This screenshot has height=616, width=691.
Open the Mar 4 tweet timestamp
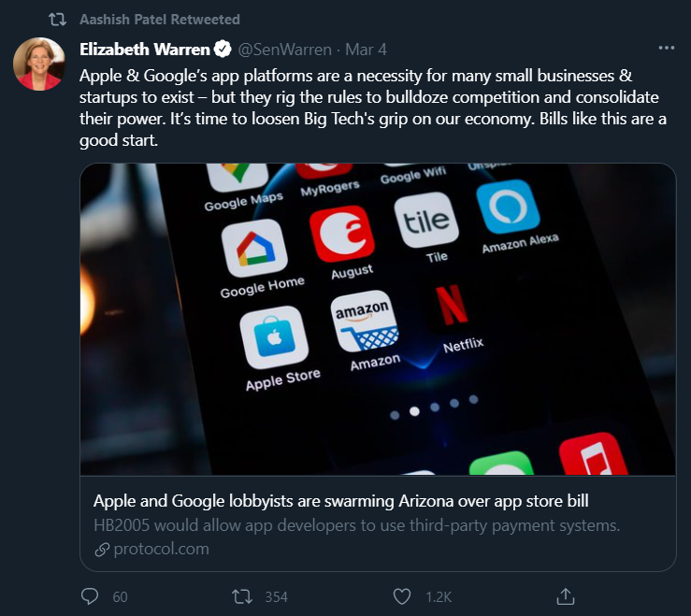click(x=366, y=50)
